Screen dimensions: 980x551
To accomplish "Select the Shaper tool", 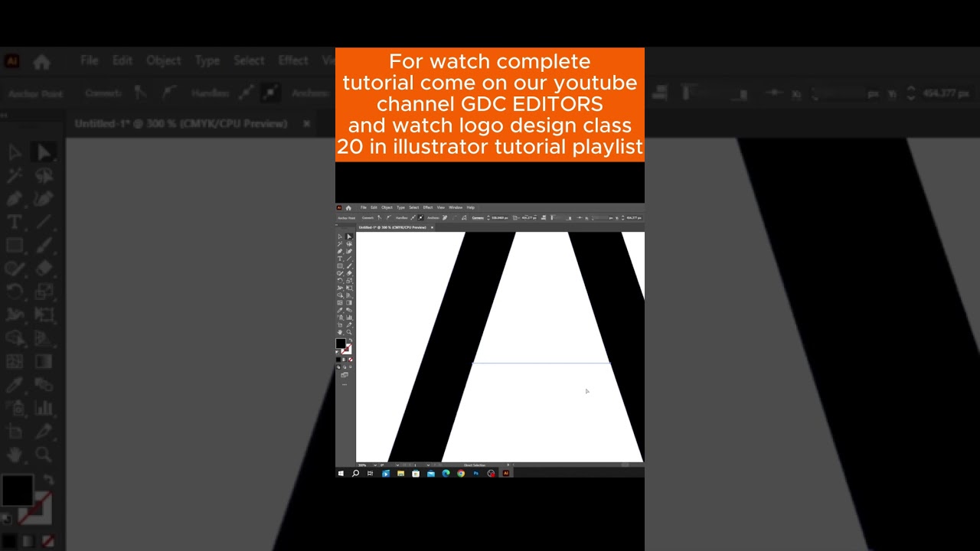I will pos(340,273).
